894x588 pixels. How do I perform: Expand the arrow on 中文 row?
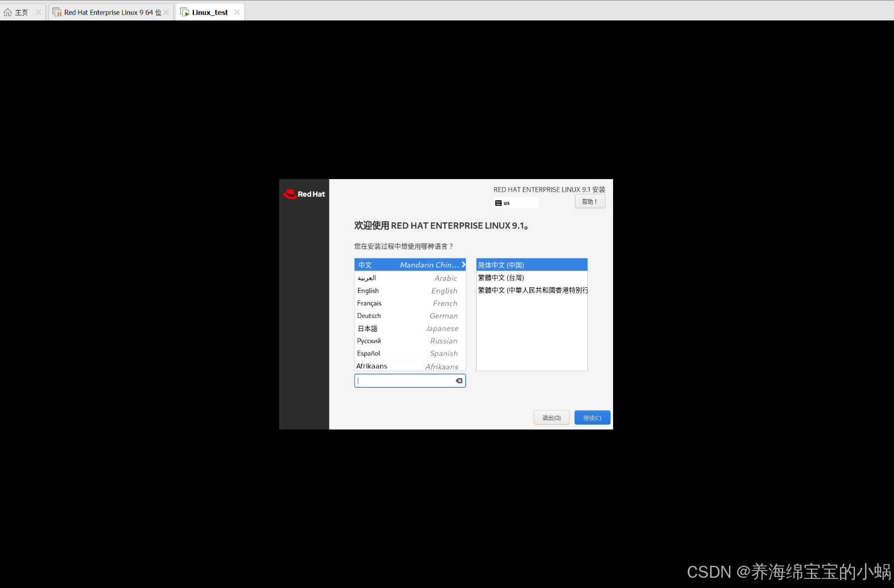coord(463,265)
